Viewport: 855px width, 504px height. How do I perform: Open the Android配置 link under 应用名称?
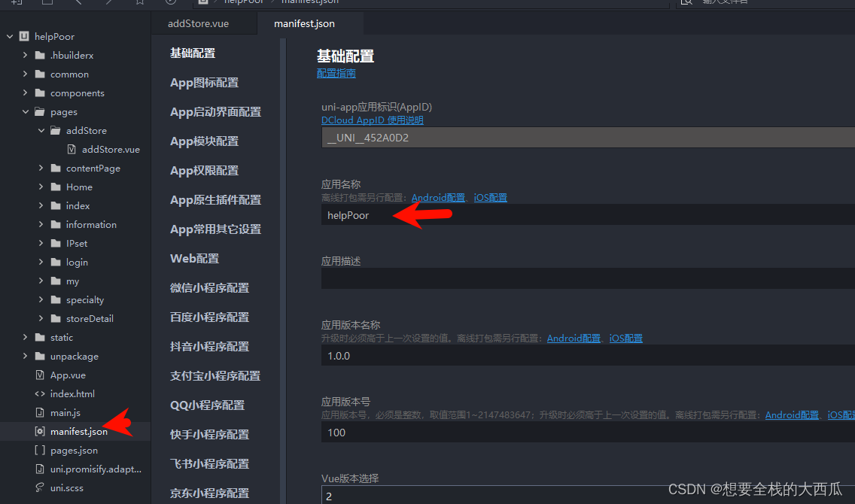coord(437,197)
